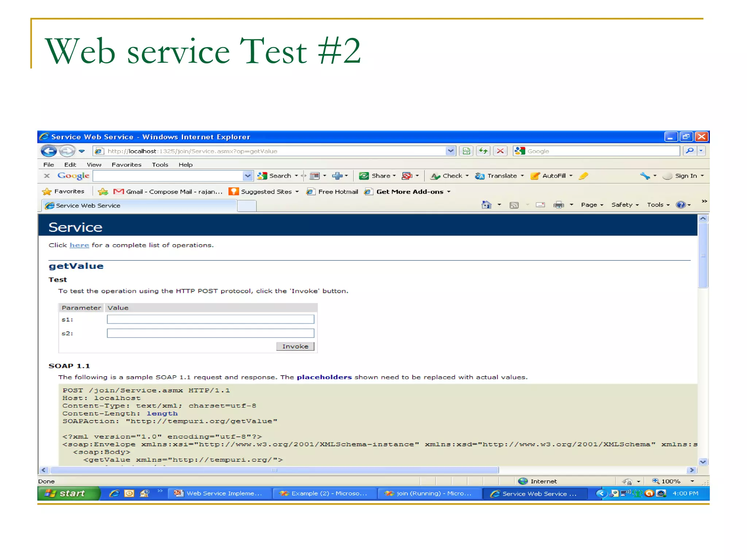Click the 'here' operations list link
The width and height of the screenshot is (747, 560).
[79, 245]
